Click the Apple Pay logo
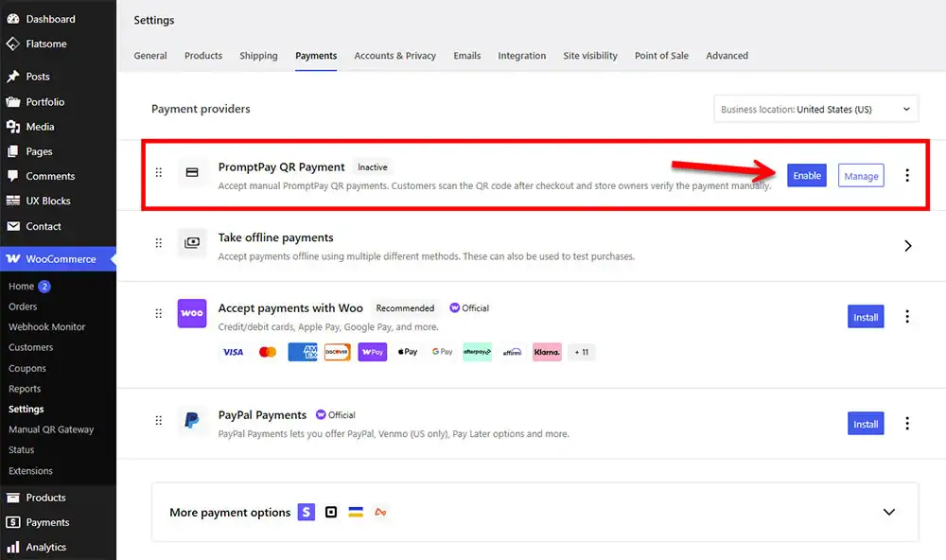This screenshot has width=946, height=560. (408, 352)
